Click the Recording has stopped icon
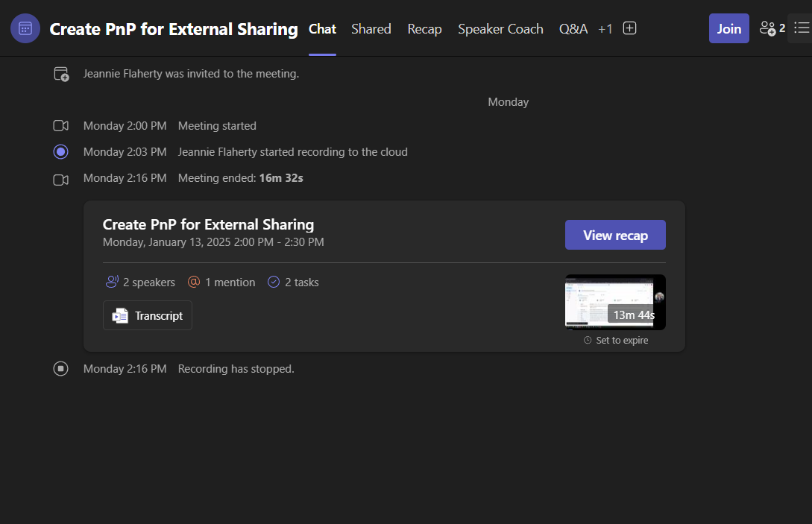The width and height of the screenshot is (812, 524). point(61,369)
